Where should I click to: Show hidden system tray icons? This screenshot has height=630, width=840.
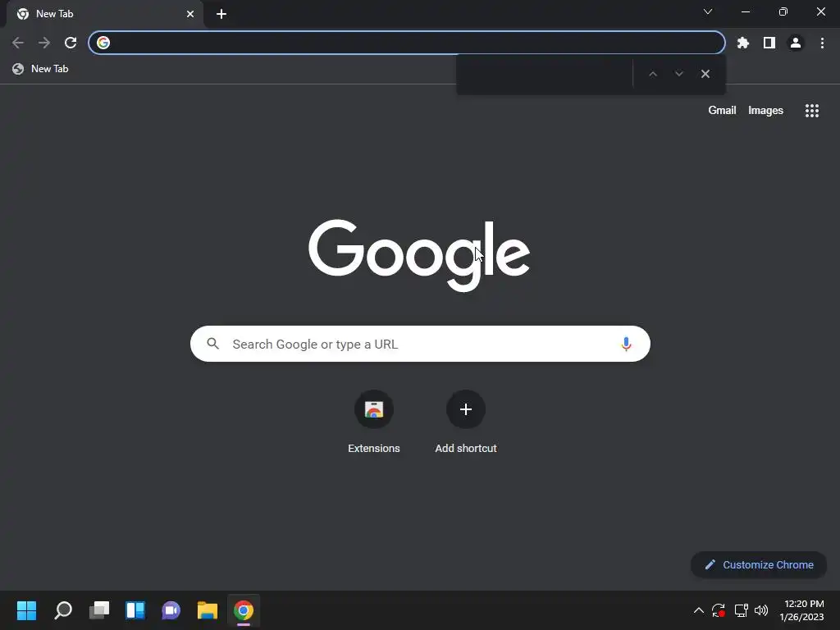tap(699, 610)
